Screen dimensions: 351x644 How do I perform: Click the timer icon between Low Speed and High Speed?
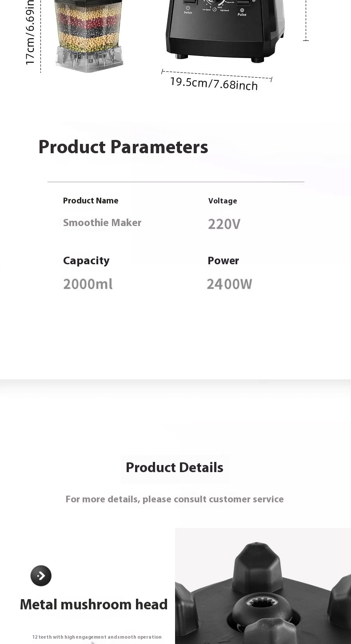click(x=215, y=9)
